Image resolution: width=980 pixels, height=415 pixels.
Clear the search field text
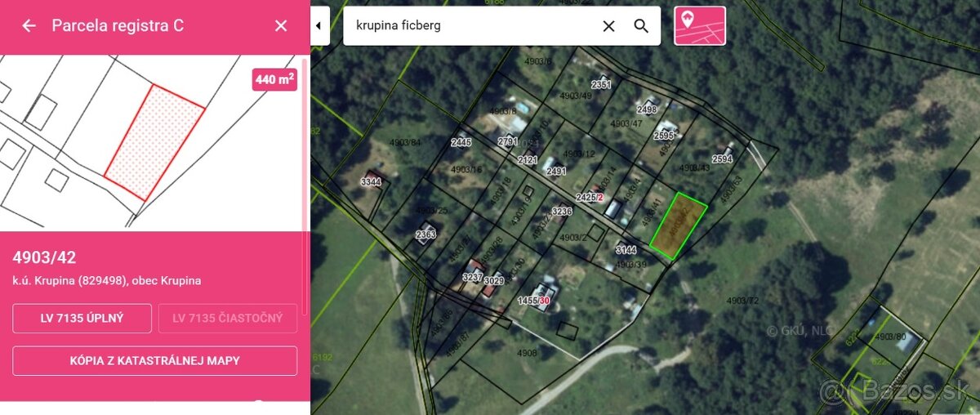[608, 26]
